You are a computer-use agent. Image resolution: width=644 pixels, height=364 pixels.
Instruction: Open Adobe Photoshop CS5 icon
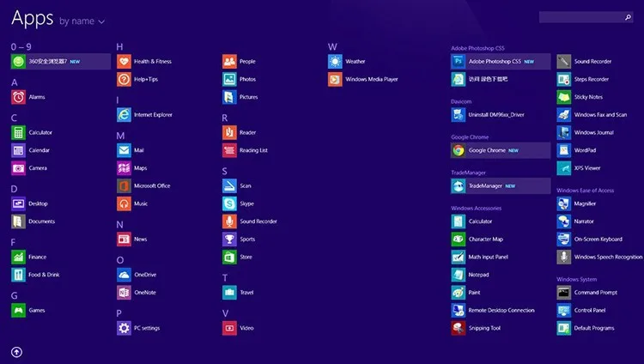[x=458, y=61]
